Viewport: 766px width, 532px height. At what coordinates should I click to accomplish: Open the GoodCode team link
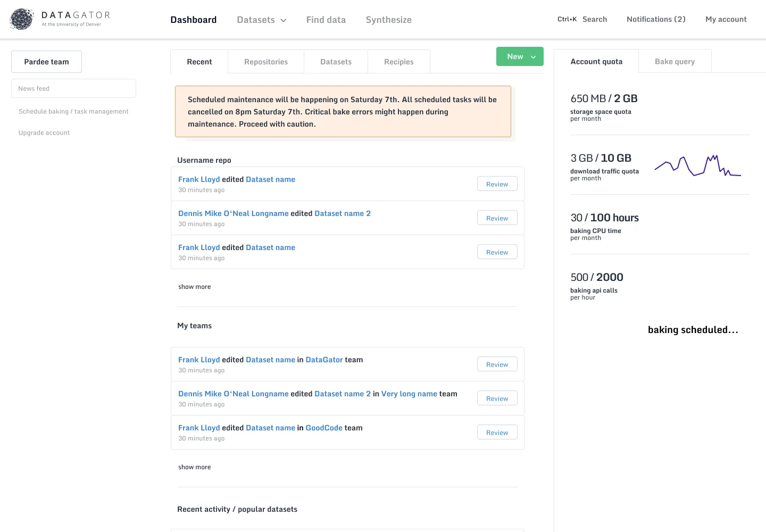323,428
